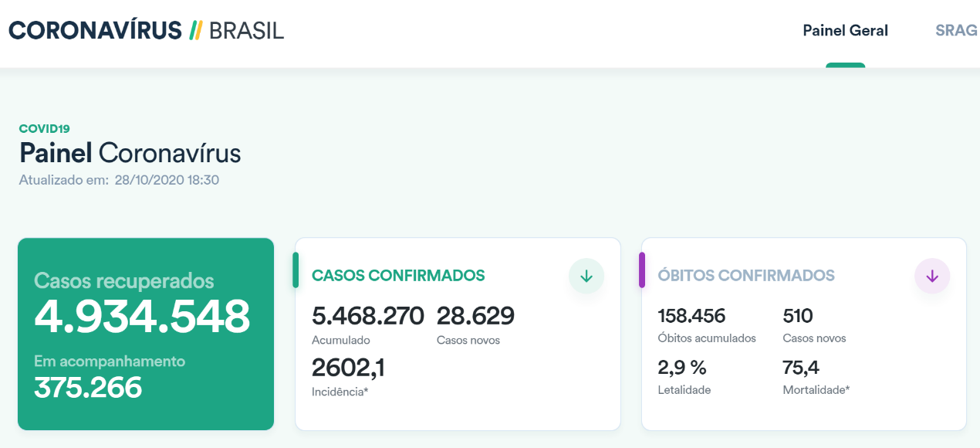The width and height of the screenshot is (980, 448).
Task: Click the Letalidade percentage 2,9 %
Action: coord(682,367)
